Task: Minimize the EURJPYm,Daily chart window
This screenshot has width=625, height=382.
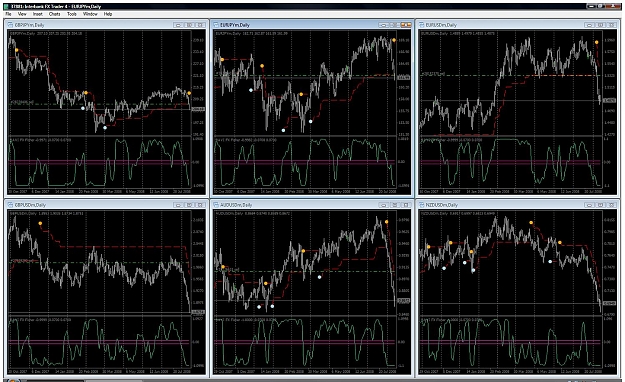Action: [x=383, y=25]
